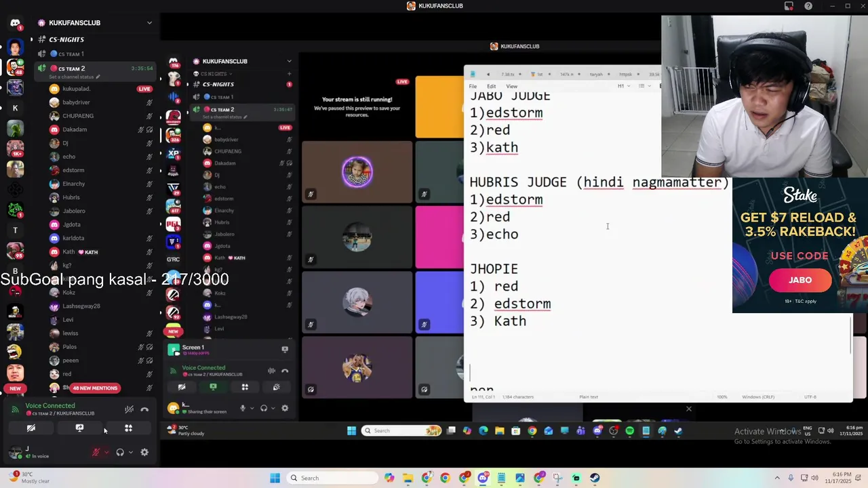Open the server with 48 badge in sidebar

pyautogui.click(x=15, y=67)
